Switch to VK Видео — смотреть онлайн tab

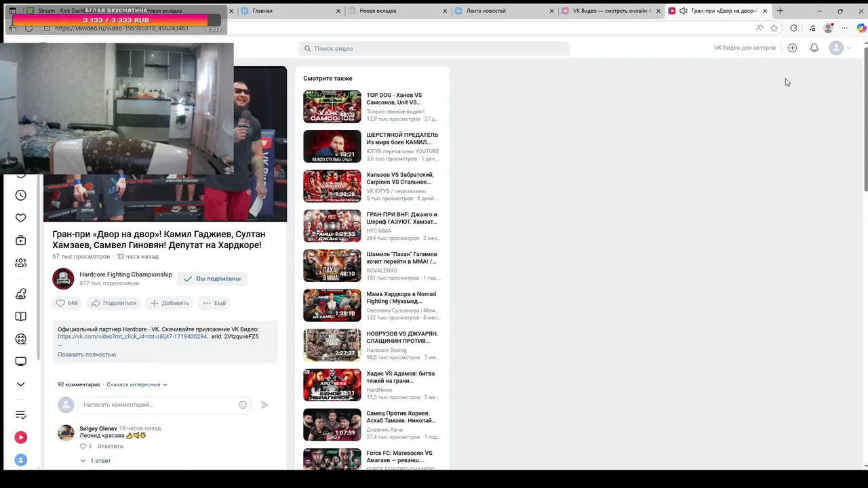point(611,11)
